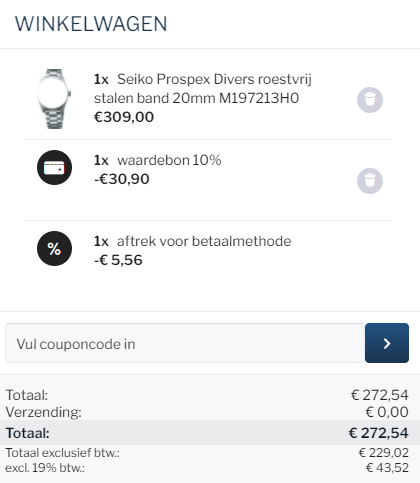Click the WINKELWAGEN heading
420x483 pixels.
91,24
